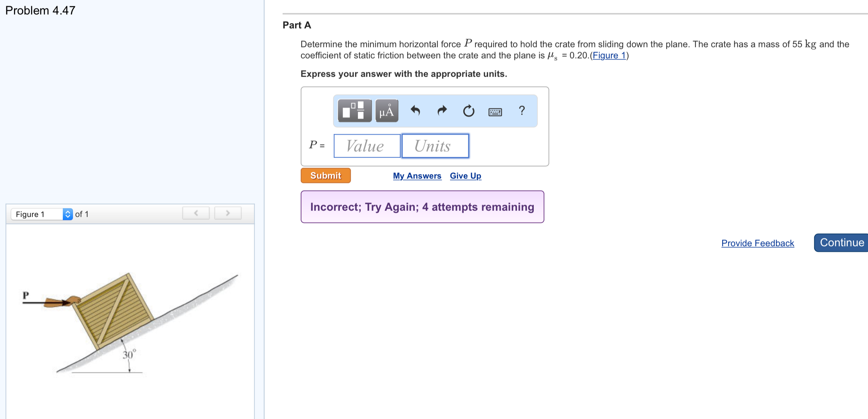Click the Incorrect Try Again message box

(x=422, y=207)
